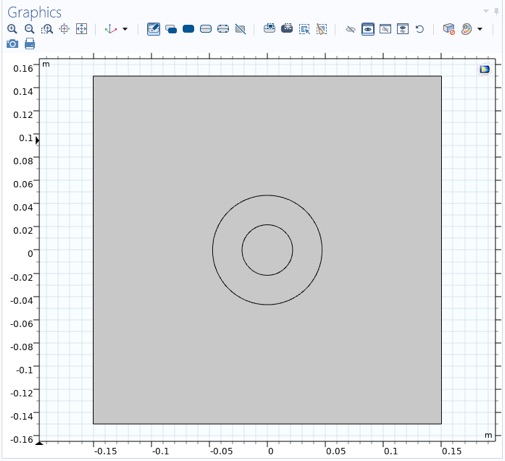Click the color legend icon in plot corner
This screenshot has width=505, height=461.
(x=484, y=69)
